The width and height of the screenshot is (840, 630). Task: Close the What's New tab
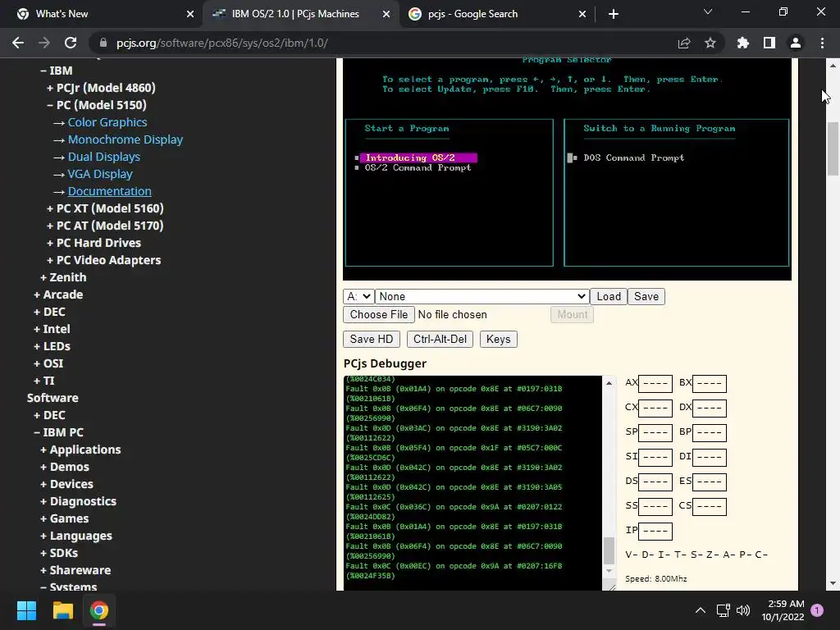pos(190,14)
